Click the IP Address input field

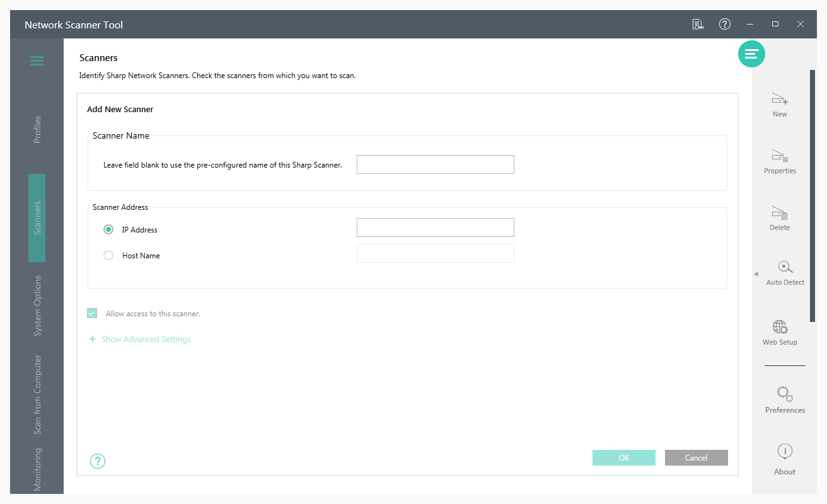coord(436,227)
